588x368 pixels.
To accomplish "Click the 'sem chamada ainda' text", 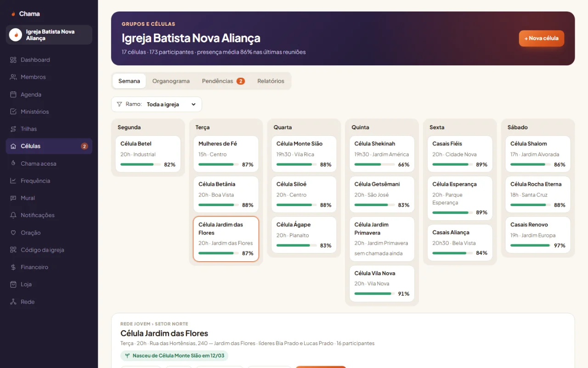I will pyautogui.click(x=379, y=253).
